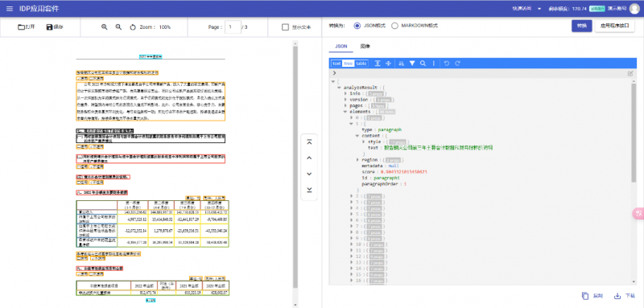The image size is (644, 308).
Task: Collapse all fields in JSON editor toolbar
Action: 388,64
